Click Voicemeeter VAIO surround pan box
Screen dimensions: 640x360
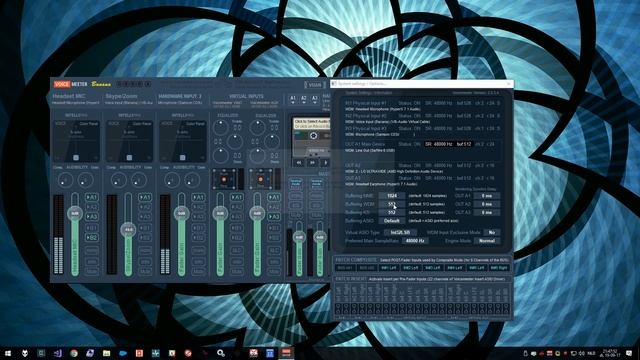click(224, 179)
